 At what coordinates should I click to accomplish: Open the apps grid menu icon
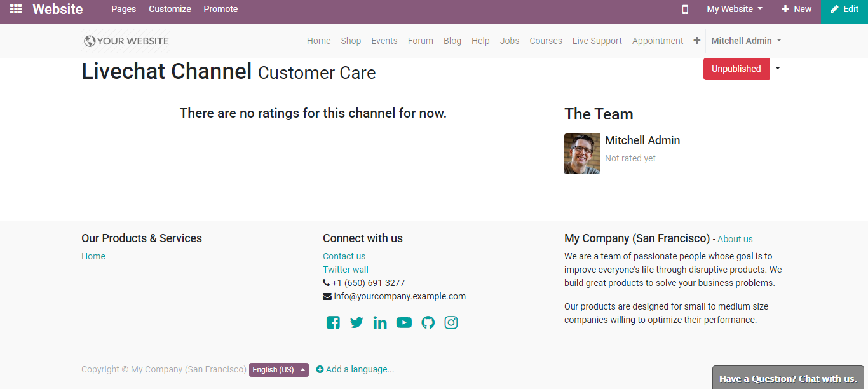16,9
